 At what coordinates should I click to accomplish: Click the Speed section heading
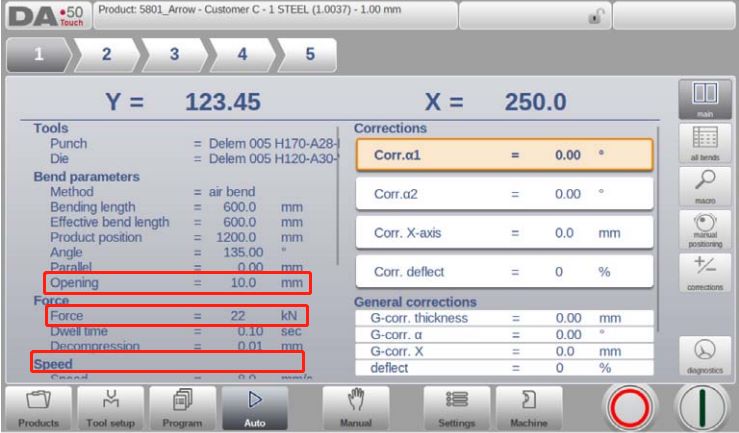click(53, 364)
